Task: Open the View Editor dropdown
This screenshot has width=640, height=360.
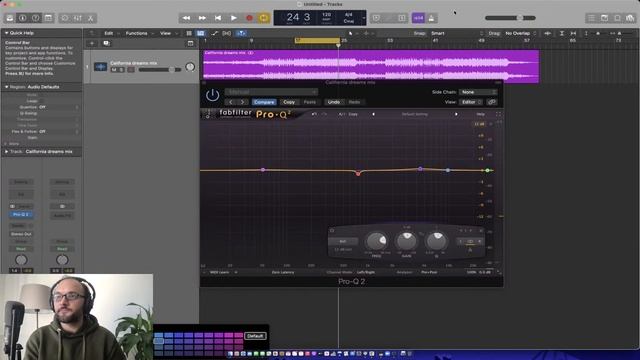Action: [471, 102]
